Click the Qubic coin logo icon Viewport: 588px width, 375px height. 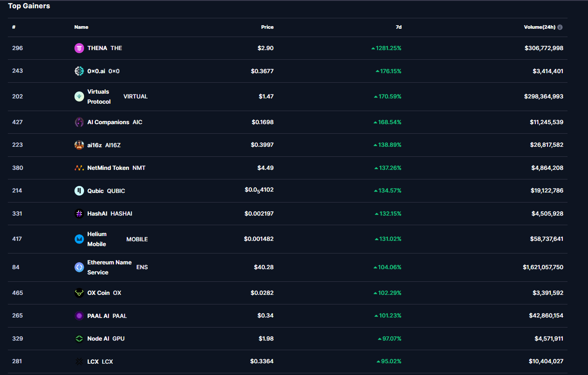[79, 191]
